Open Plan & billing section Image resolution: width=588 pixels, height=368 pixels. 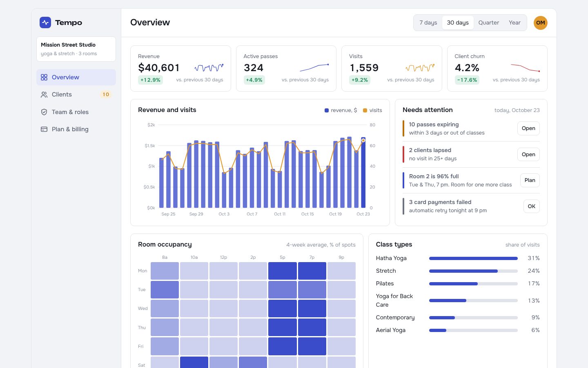tap(76, 129)
